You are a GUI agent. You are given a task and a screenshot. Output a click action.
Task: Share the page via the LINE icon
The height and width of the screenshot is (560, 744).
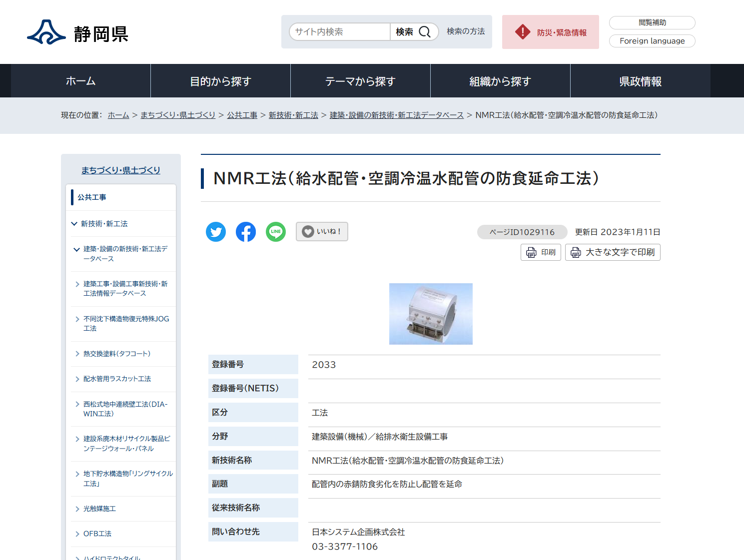pyautogui.click(x=275, y=232)
